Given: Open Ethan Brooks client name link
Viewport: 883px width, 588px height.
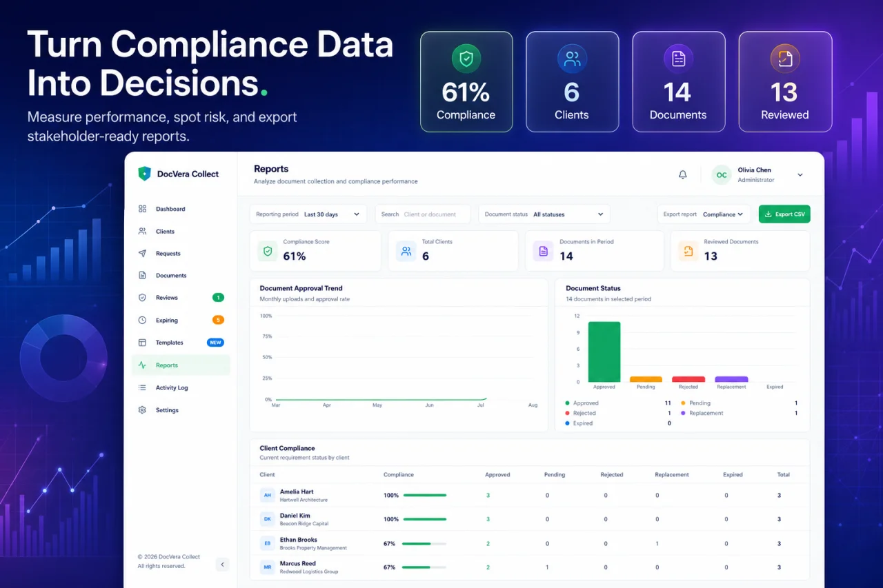Looking at the screenshot, I should (299, 540).
